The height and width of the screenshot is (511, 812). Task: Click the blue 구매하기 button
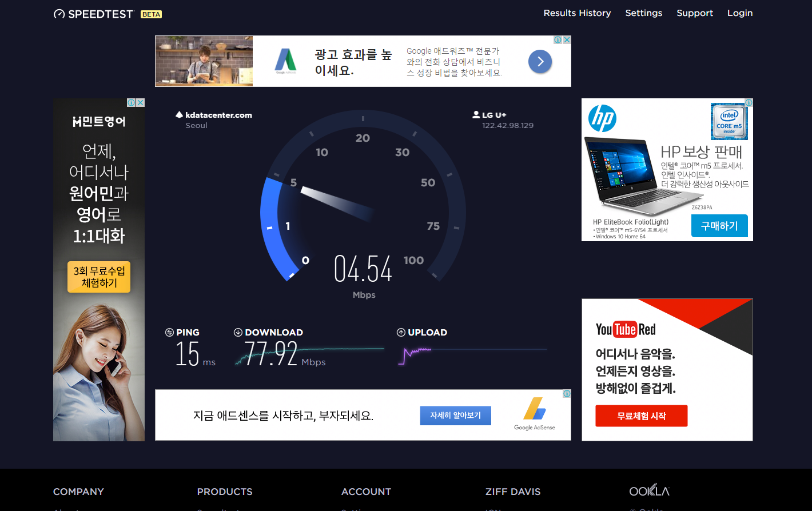point(719,226)
